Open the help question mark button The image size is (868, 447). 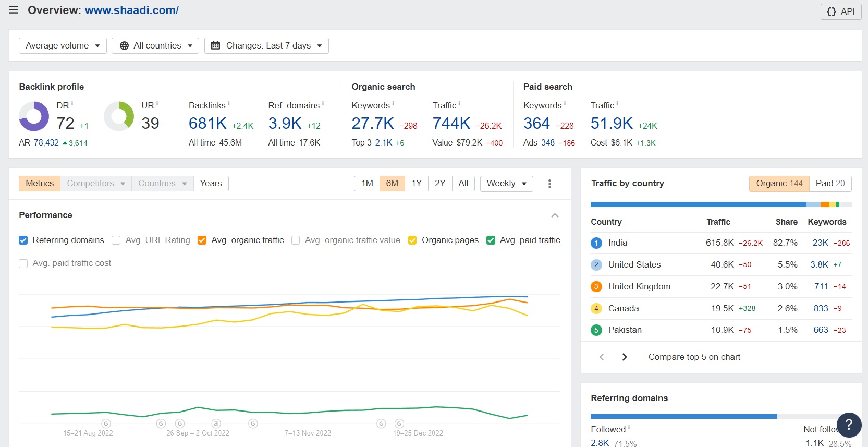[849, 425]
